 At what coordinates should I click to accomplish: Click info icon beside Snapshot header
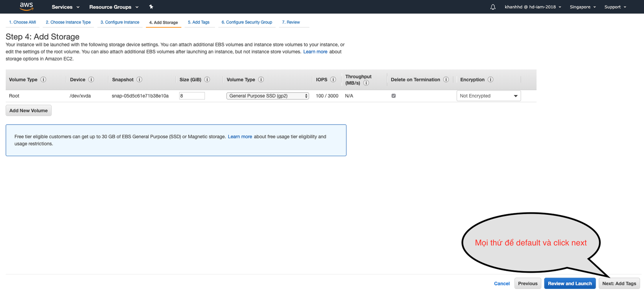click(x=139, y=80)
